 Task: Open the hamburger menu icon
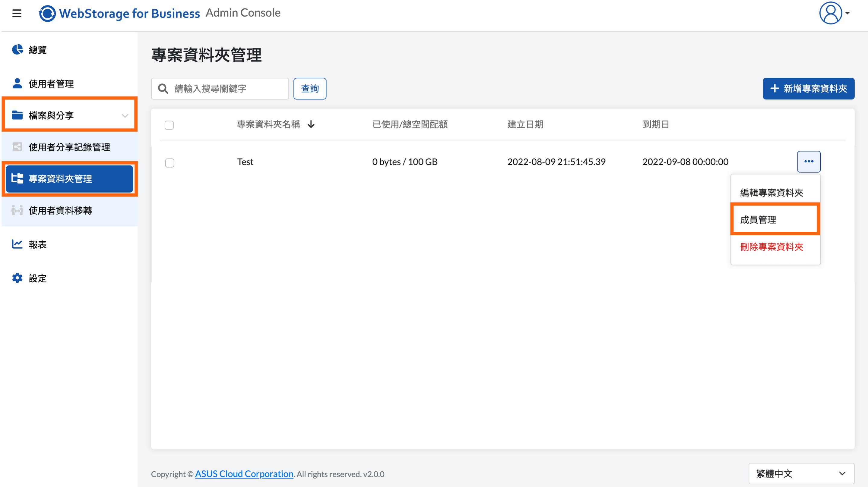pos(17,14)
